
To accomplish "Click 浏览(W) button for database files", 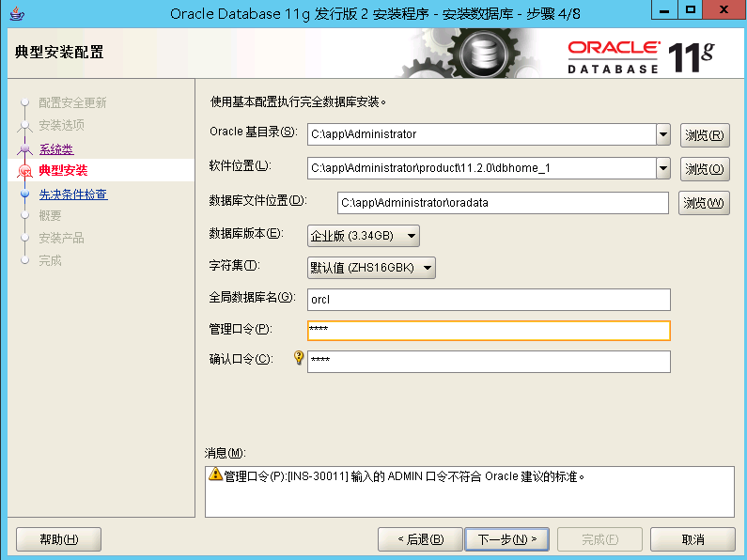I will (704, 203).
